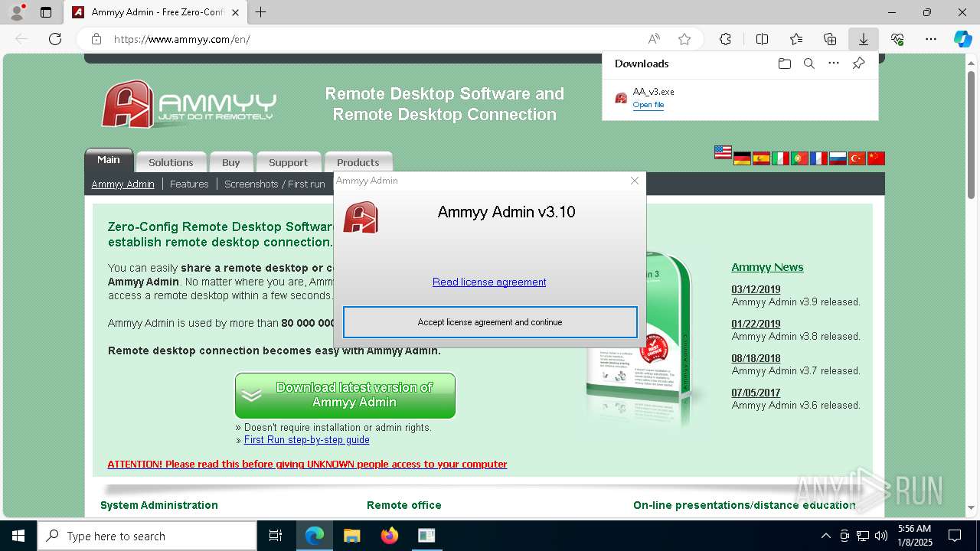This screenshot has height=551, width=980.
Task: Select the Russian flag language
Action: coord(838,158)
